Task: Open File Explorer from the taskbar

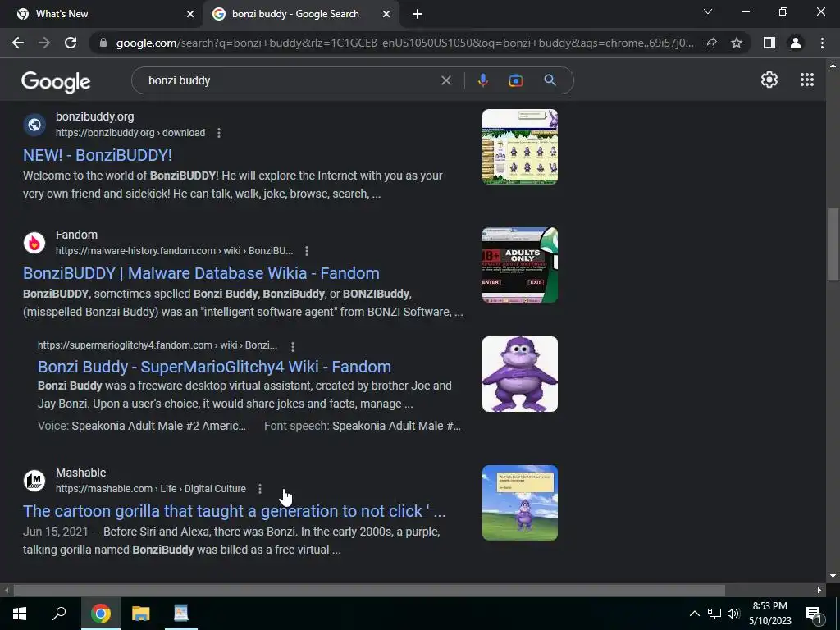Action: pyautogui.click(x=141, y=614)
